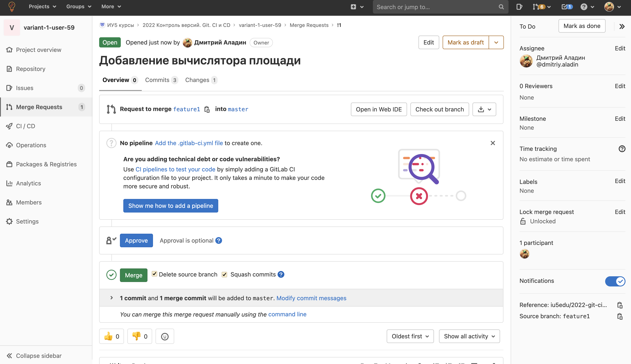Uncheck Delete source branch
The height and width of the screenshot is (364, 631).
pos(154,274)
